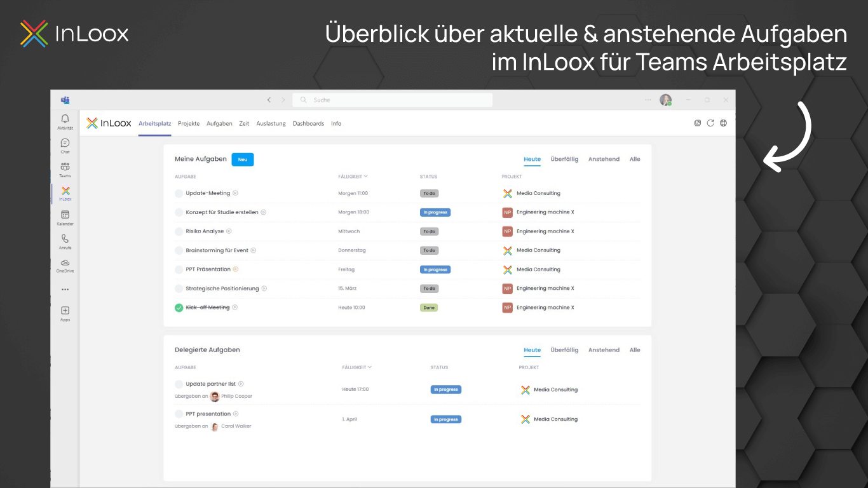The image size is (868, 488).
Task: Open details arrow next to Update partner list
Action: pyautogui.click(x=241, y=384)
